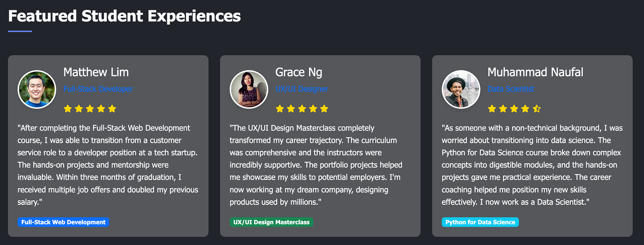The image size is (644, 245).
Task: Click the Full-Stack Developer role link
Action: pos(98,89)
